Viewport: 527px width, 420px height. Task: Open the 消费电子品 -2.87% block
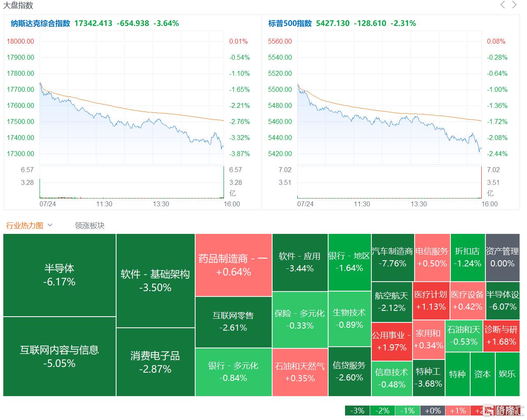click(155, 362)
